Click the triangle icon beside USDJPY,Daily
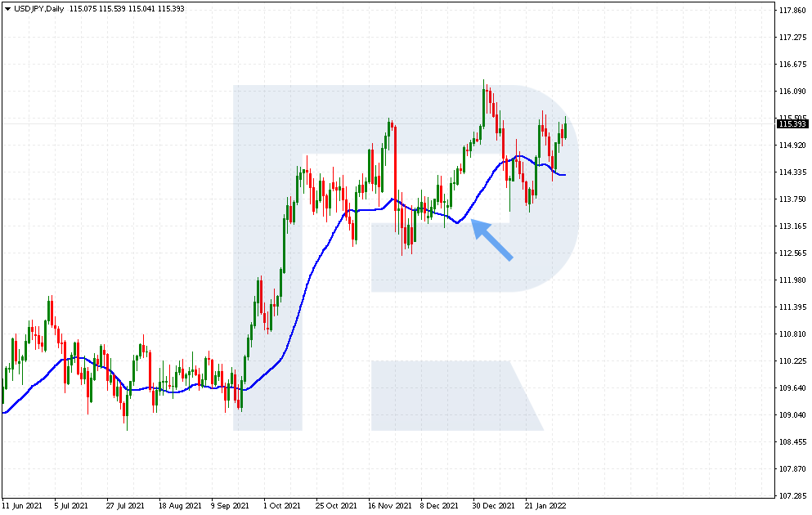 (7, 8)
